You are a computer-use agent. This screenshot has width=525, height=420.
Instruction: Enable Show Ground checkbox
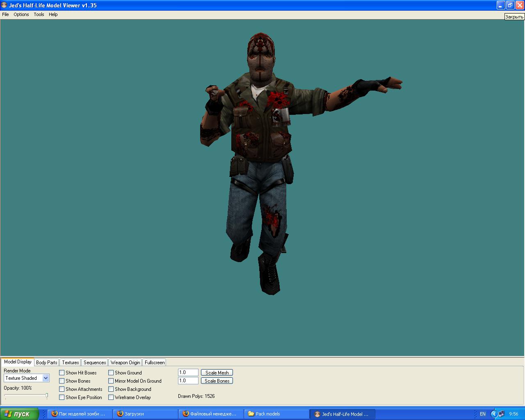[111, 373]
